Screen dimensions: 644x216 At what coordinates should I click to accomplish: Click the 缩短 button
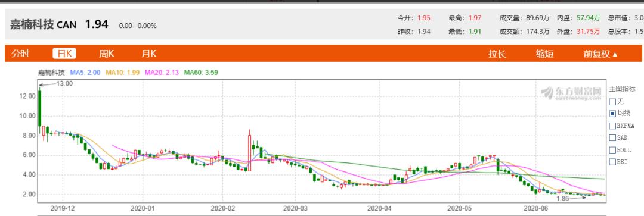coord(544,54)
